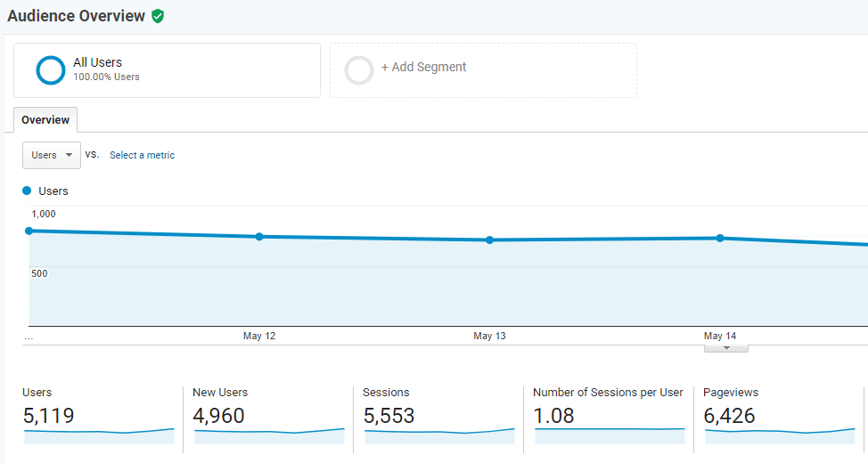The image size is (868, 463).
Task: Open the Pageviews sparkline chart
Action: [780, 436]
